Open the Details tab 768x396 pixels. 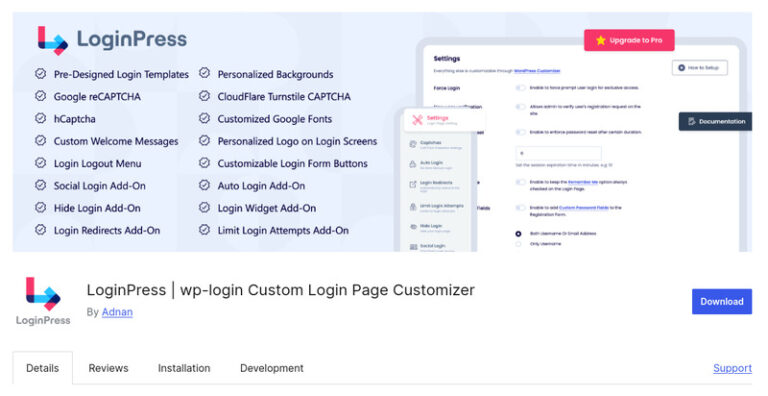click(43, 368)
